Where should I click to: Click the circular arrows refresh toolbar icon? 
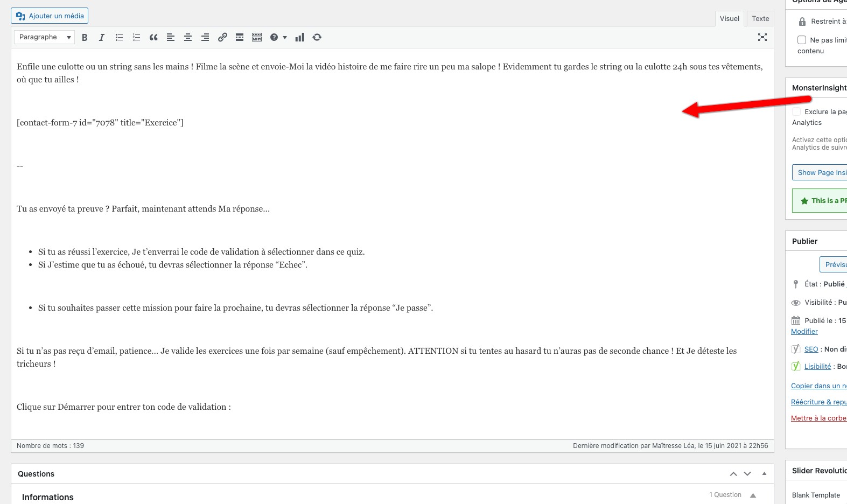pos(317,37)
